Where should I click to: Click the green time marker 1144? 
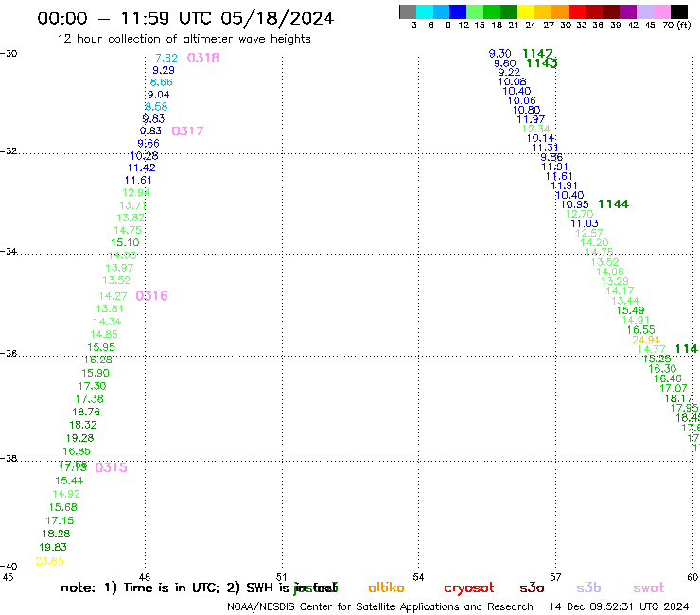tap(613, 204)
